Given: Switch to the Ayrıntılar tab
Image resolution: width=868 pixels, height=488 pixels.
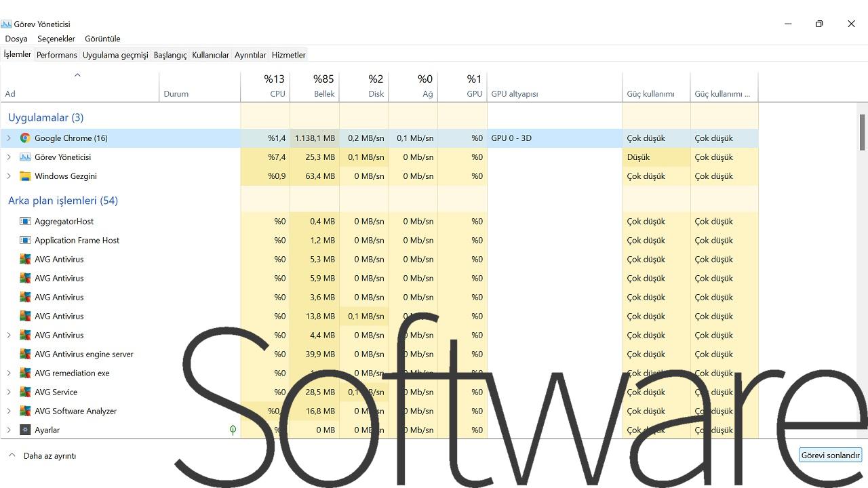Looking at the screenshot, I should pyautogui.click(x=250, y=55).
